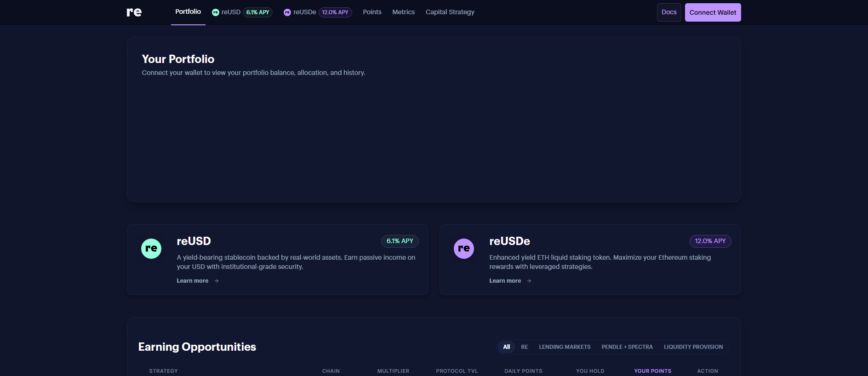
Task: Click the arrow next to reUSD Learn more
Action: (217, 281)
